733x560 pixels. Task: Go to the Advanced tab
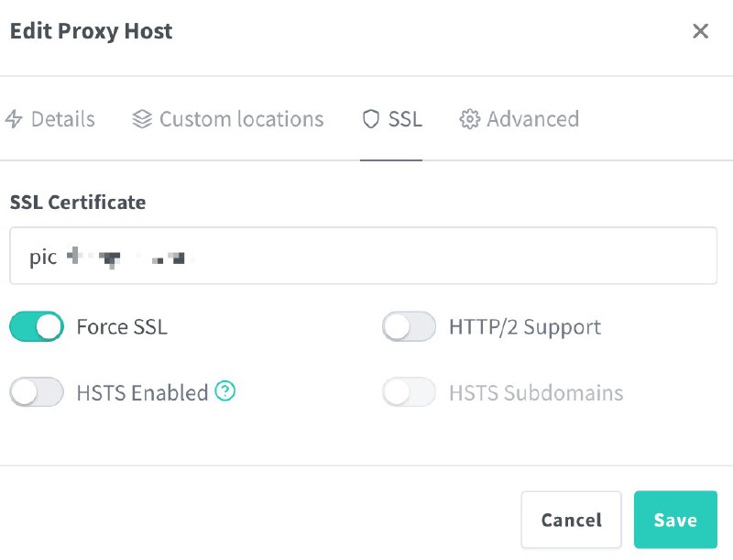click(x=532, y=119)
